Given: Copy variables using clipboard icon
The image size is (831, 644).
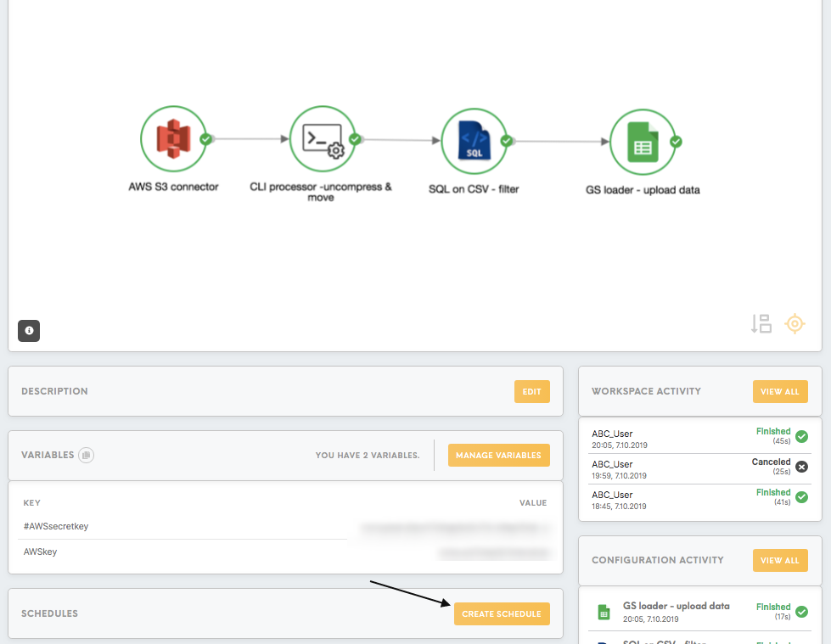Looking at the screenshot, I should point(86,455).
